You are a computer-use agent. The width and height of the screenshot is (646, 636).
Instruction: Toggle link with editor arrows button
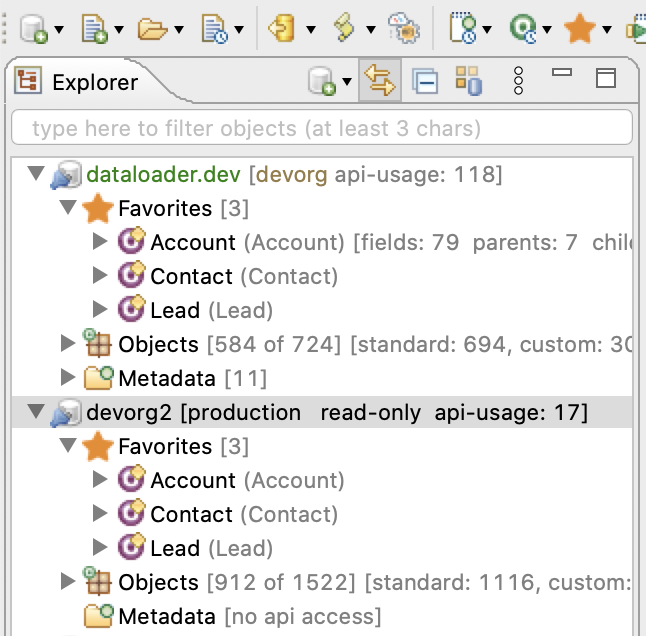pos(380,80)
